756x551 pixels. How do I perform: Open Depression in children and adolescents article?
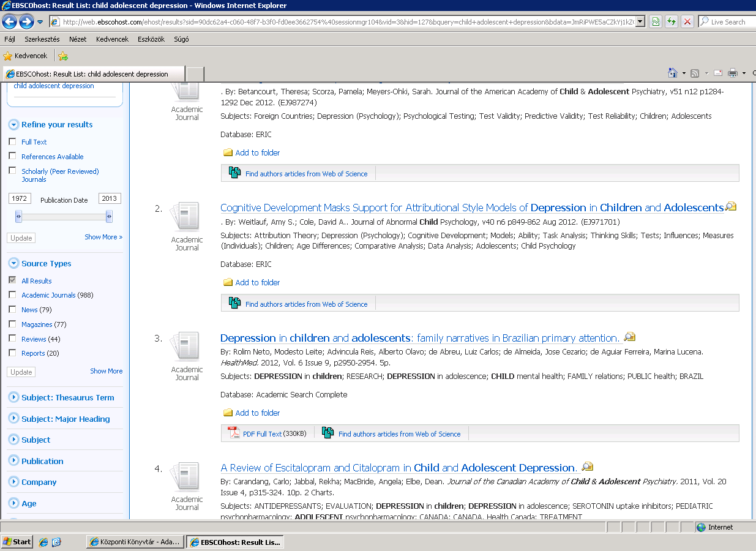tap(419, 338)
